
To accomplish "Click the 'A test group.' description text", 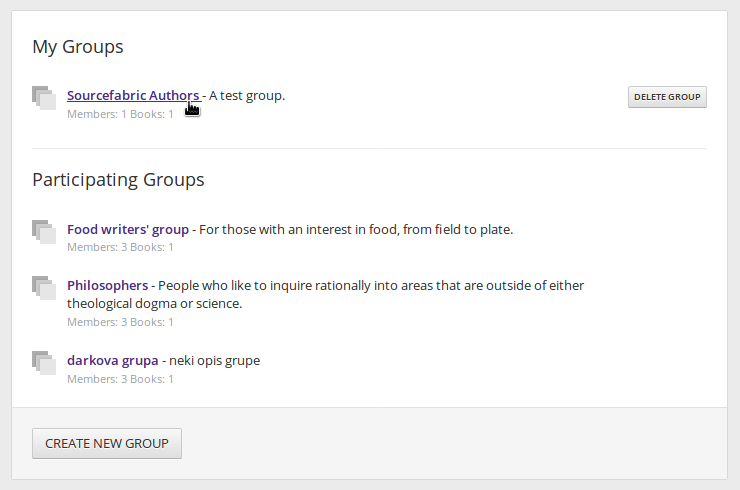I will click(247, 96).
